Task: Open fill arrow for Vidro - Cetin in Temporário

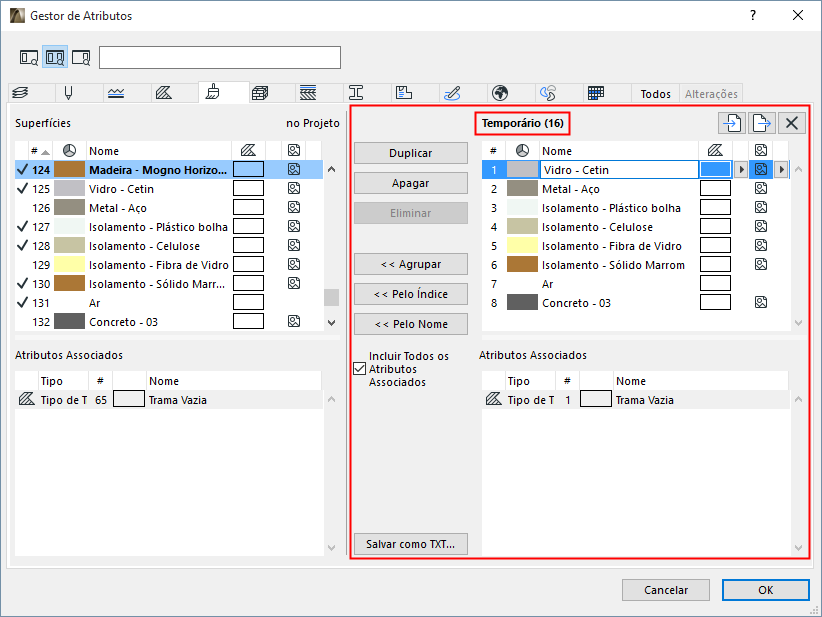Action: click(741, 169)
